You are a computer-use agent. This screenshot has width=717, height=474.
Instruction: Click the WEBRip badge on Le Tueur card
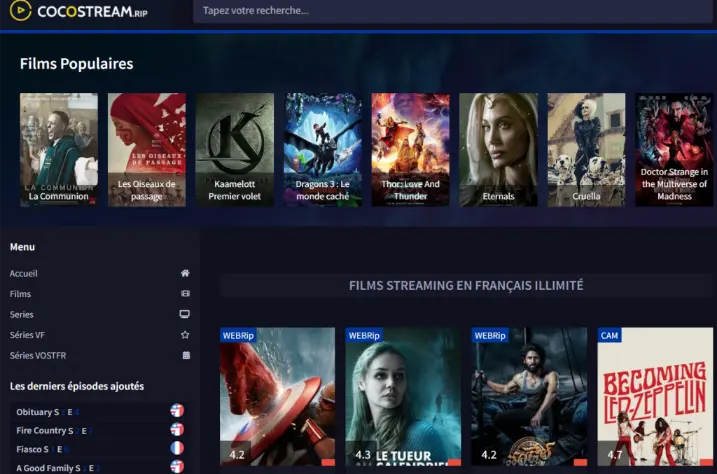(364, 336)
